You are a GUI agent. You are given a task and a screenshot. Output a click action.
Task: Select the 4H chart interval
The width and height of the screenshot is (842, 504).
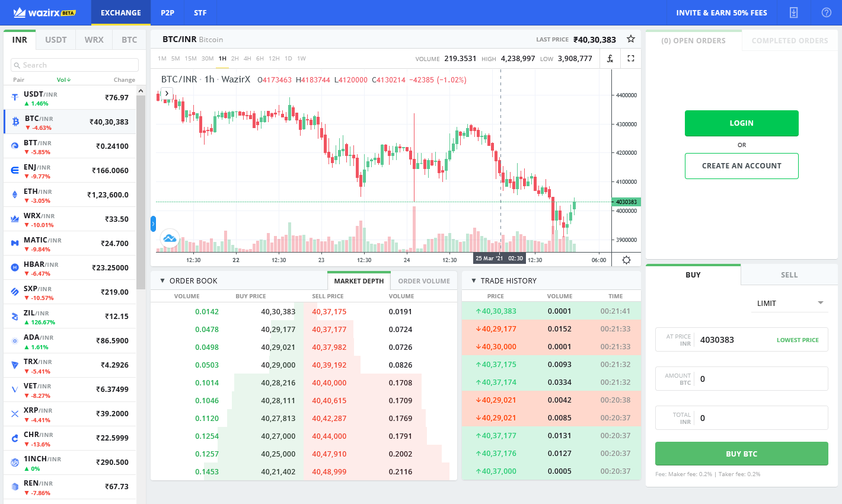coord(247,58)
